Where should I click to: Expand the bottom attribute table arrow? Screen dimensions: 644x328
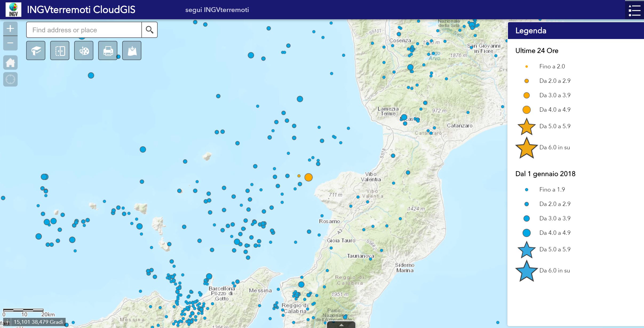point(341,325)
